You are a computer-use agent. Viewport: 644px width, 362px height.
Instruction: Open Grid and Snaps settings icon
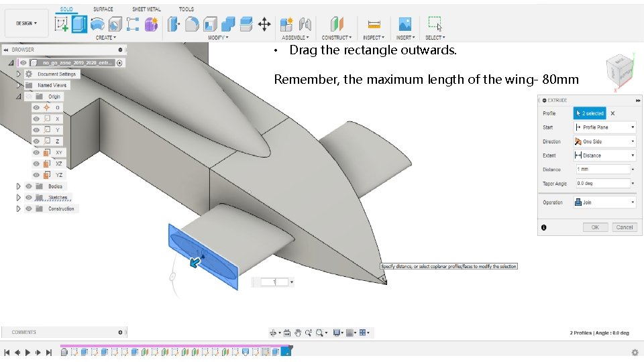350,333
